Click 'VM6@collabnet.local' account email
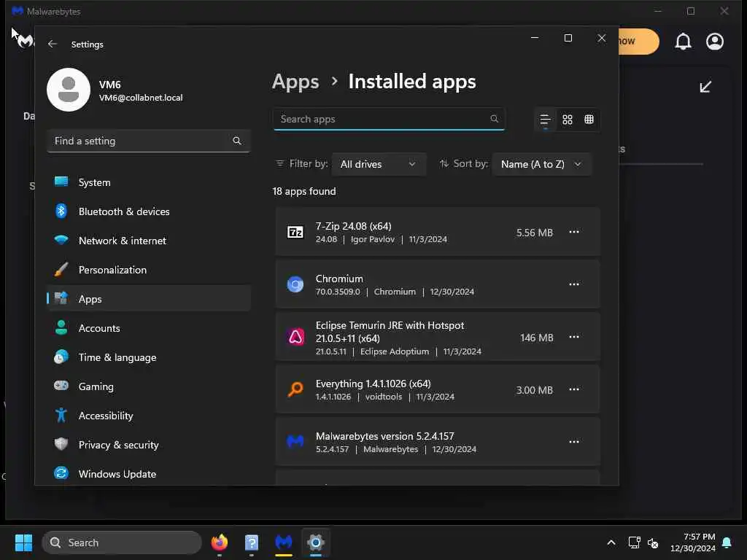The image size is (747, 560). (141, 98)
